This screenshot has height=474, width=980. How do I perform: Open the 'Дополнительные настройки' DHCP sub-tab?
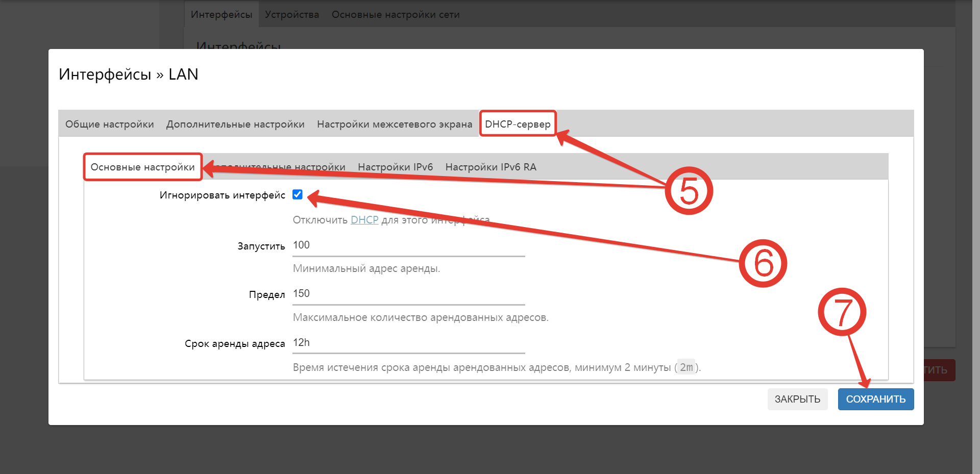click(280, 166)
